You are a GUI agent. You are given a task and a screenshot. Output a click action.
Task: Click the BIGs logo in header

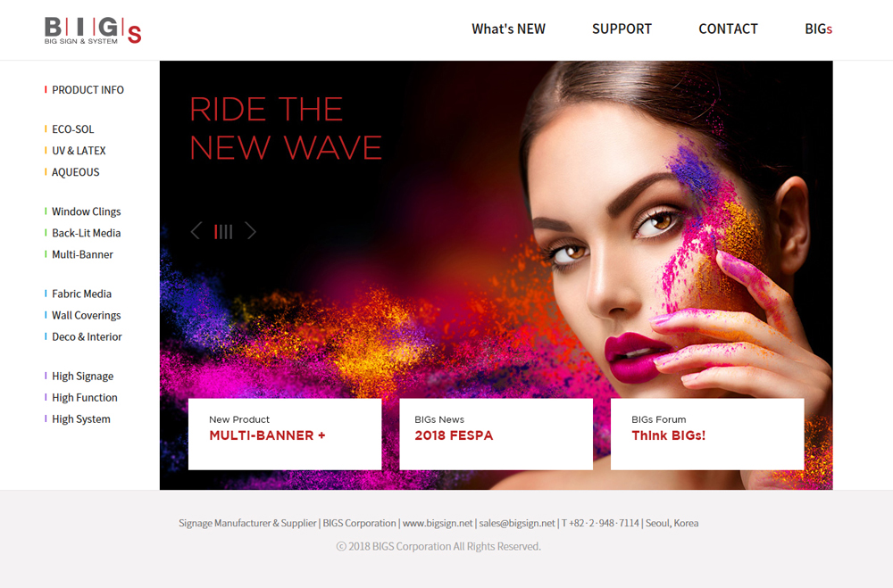[x=93, y=30]
